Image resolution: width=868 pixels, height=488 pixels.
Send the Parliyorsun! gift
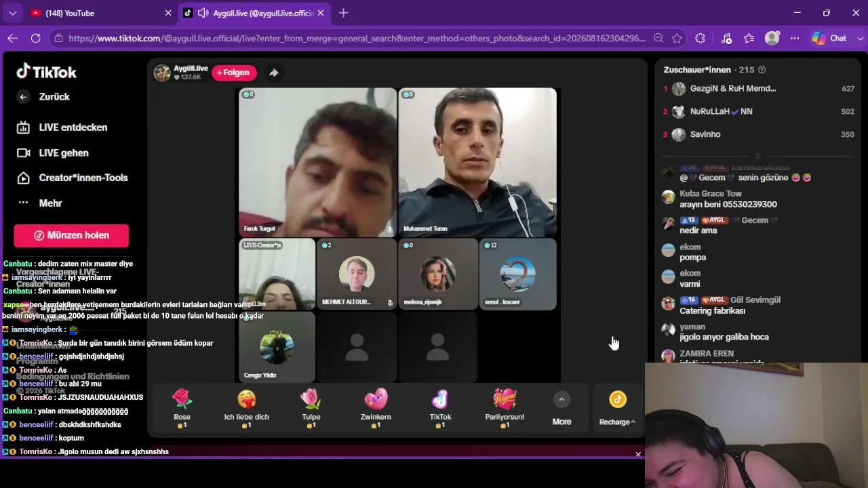(x=505, y=408)
